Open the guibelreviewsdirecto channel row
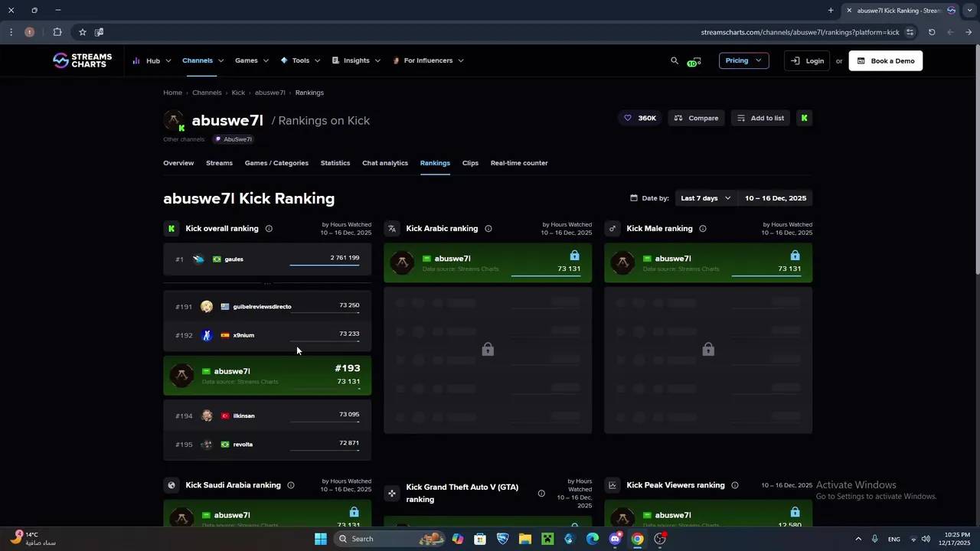 [x=267, y=306]
